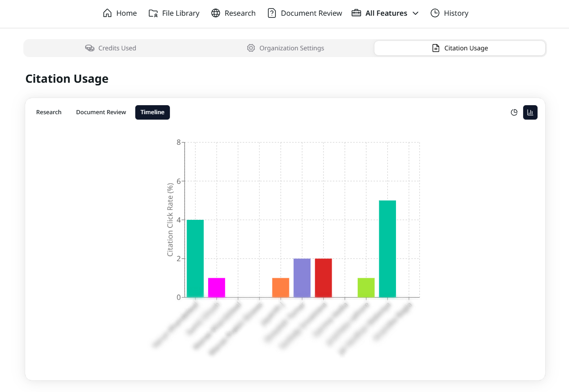The height and width of the screenshot is (392, 569).
Task: Show the Research citation chart
Action: pos(49,112)
